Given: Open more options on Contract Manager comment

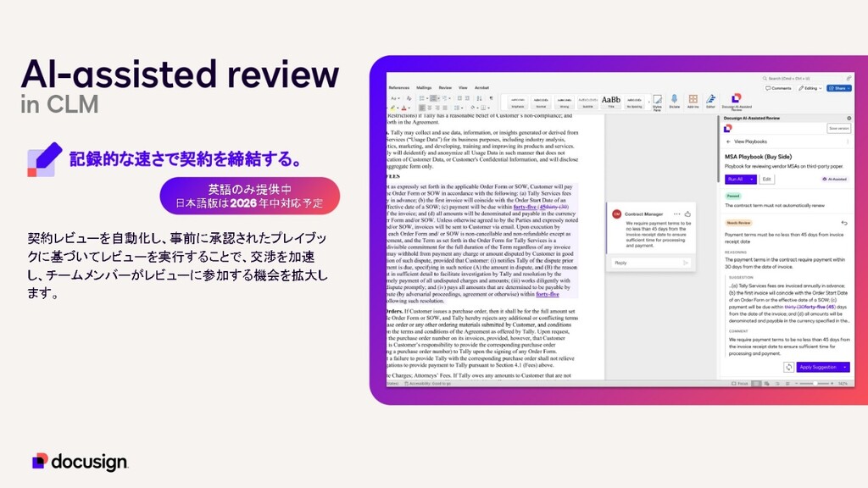Looking at the screenshot, I should click(676, 213).
